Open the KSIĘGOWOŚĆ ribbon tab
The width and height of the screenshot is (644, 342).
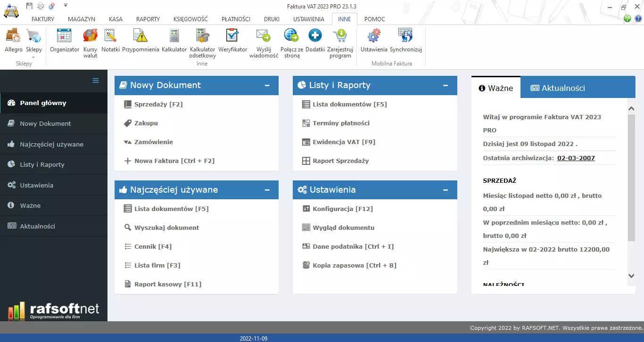[x=190, y=19]
